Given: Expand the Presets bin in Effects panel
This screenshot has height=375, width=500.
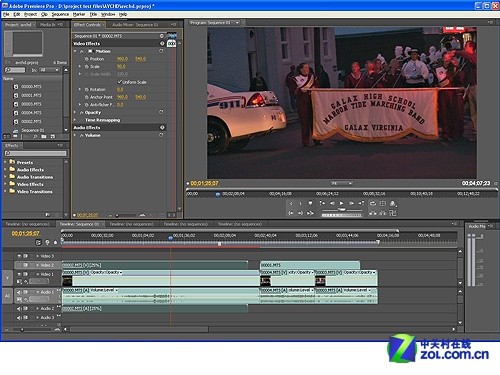Looking at the screenshot, I should point(5,162).
